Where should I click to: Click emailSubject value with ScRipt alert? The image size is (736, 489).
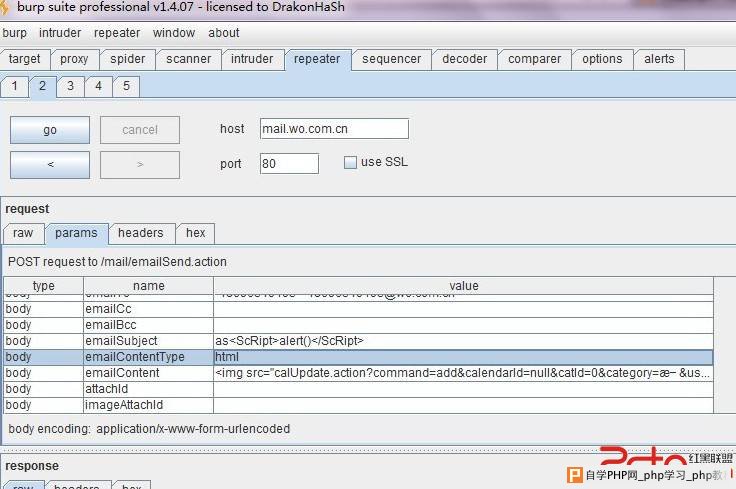tap(464, 341)
